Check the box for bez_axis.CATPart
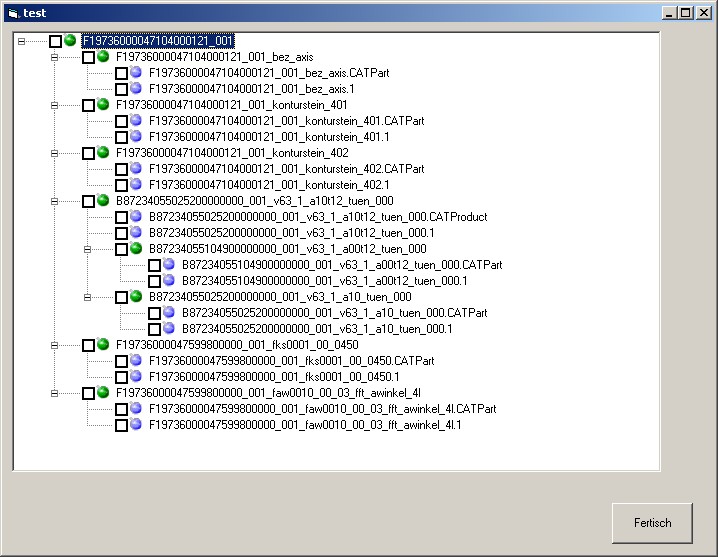Screen dimensions: 718x557 coord(121,73)
